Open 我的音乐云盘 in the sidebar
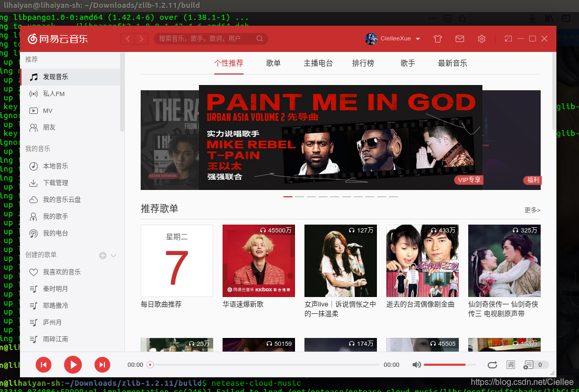 pos(70,200)
